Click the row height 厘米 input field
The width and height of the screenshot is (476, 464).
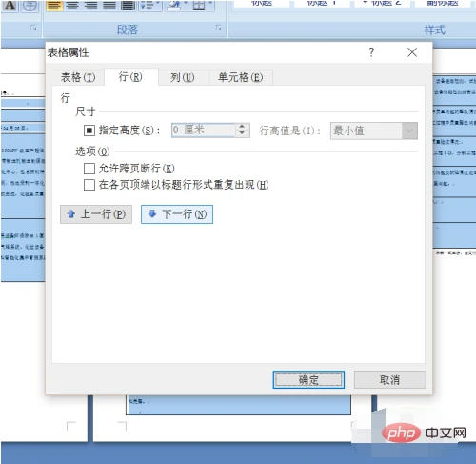[204, 131]
